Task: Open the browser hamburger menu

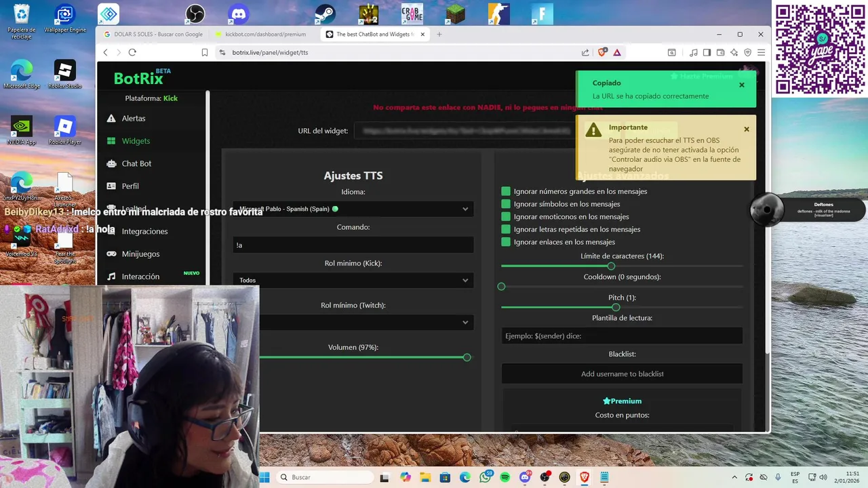Action: [762, 52]
